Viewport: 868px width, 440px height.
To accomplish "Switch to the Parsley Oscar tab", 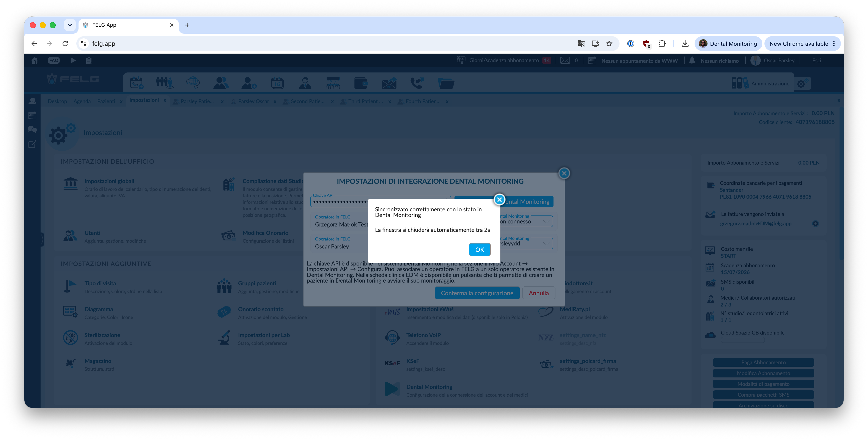I will (253, 101).
